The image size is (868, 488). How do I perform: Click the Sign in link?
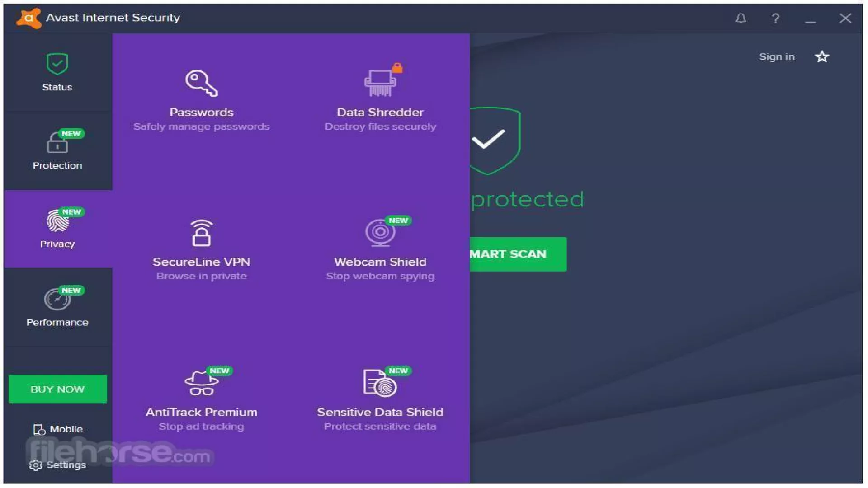point(776,57)
